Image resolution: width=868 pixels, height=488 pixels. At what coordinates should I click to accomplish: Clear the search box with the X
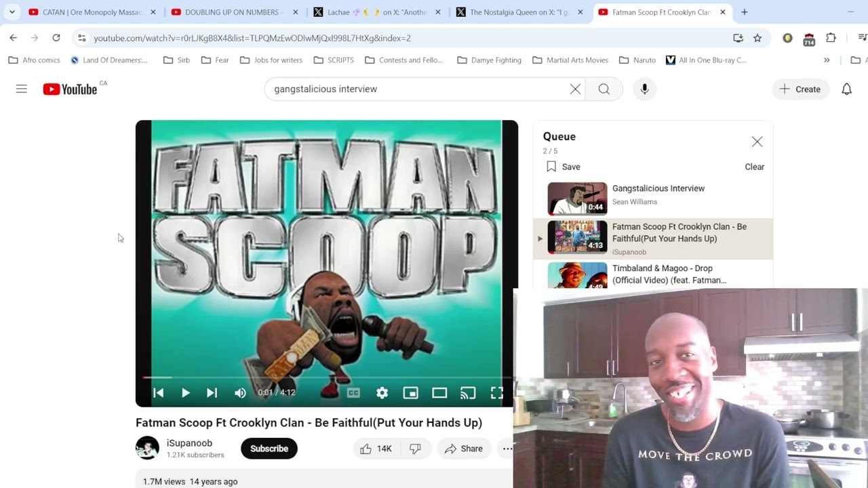click(x=575, y=89)
